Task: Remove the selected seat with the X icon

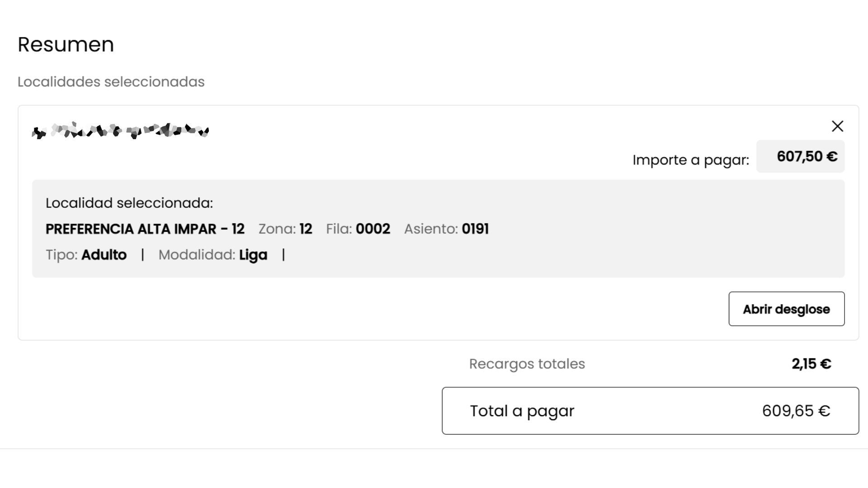Action: (x=837, y=126)
